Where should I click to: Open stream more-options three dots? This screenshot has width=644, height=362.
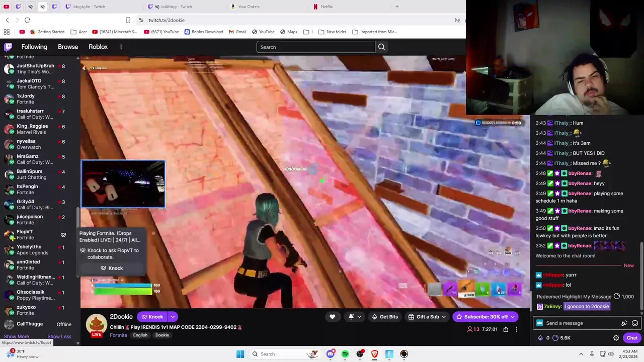(516, 329)
